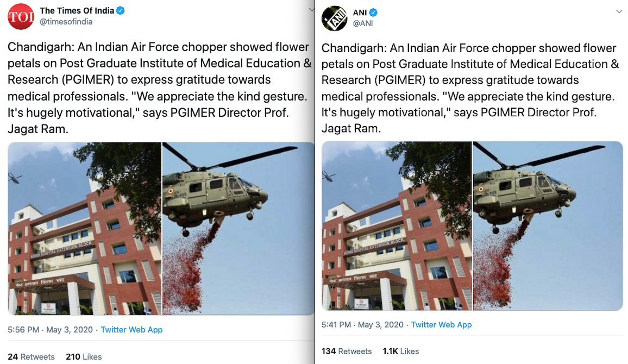Click ANI verified checkmark badge
Screen dimensions: 628x364
click(x=373, y=12)
